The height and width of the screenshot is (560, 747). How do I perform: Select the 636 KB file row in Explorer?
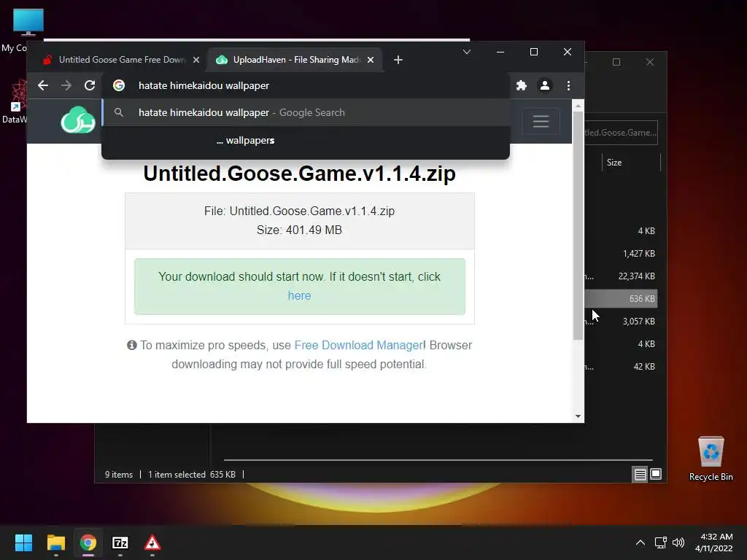[x=621, y=298]
